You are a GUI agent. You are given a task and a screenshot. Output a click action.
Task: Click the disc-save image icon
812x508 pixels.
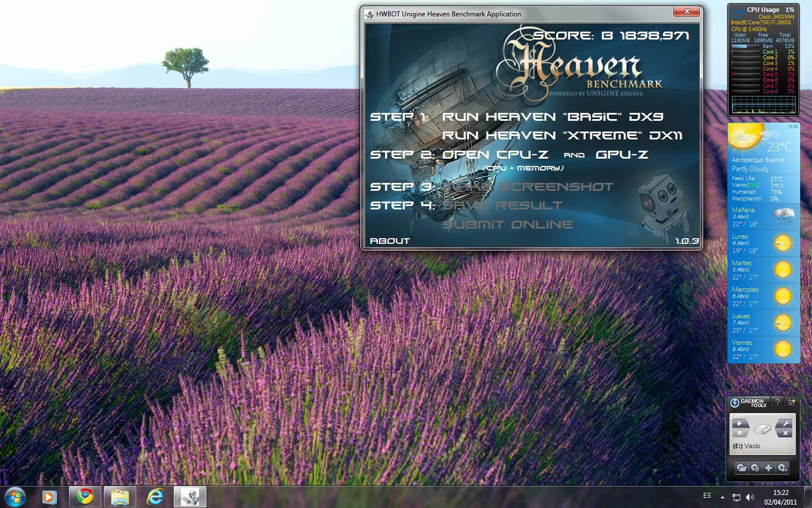755,468
